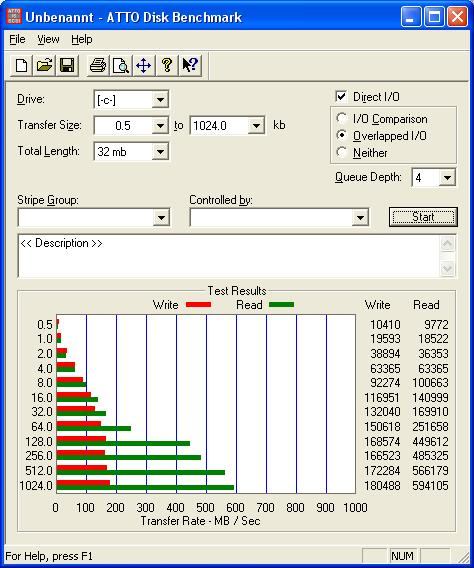Click the Open file toolbar icon
The image size is (474, 568).
click(x=44, y=66)
